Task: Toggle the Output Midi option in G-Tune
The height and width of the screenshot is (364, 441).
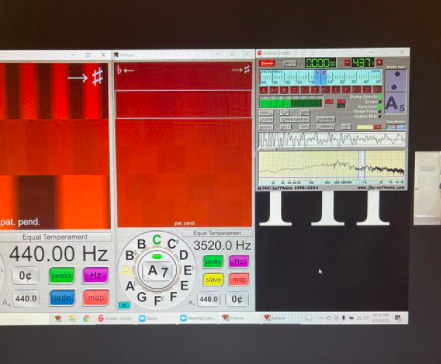Action: tap(368, 116)
